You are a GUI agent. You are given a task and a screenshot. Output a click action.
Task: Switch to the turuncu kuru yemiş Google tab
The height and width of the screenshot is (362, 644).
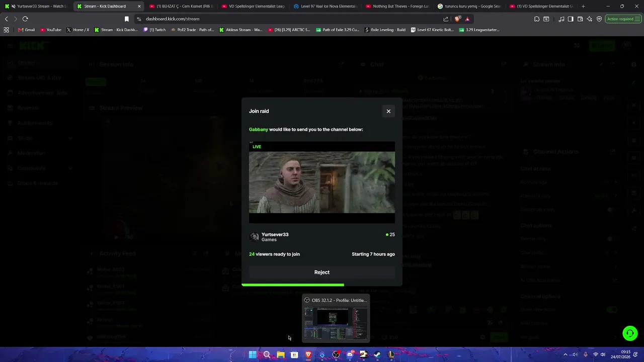(x=470, y=7)
